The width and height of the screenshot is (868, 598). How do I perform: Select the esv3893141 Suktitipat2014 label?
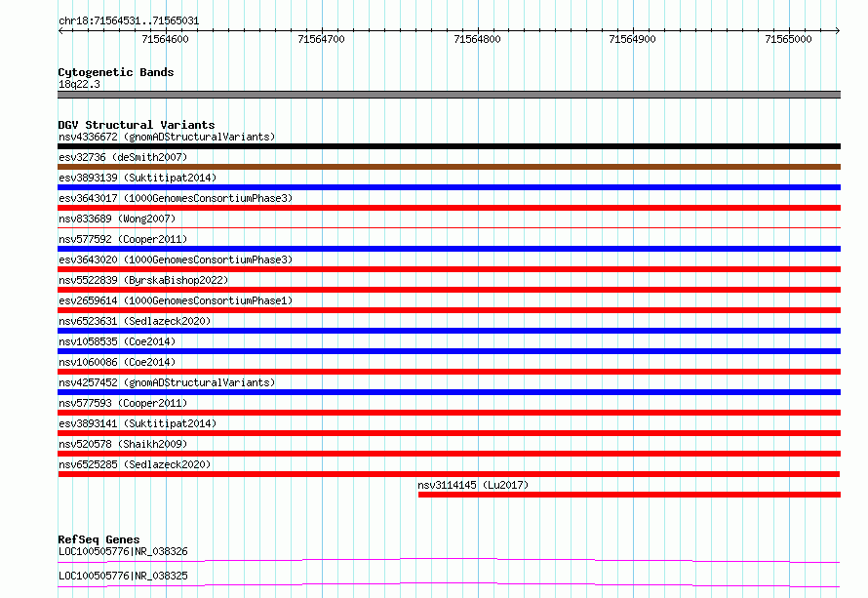(138, 423)
